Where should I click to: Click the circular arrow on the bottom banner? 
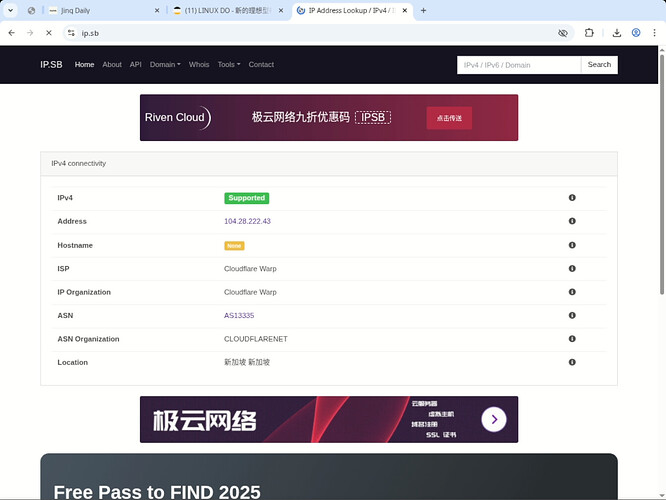pyautogui.click(x=494, y=419)
